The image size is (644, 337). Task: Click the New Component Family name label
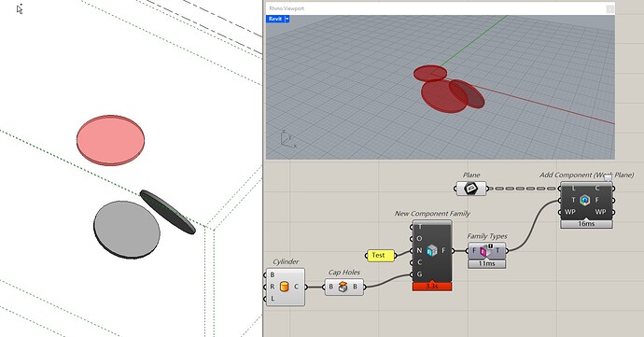point(432,214)
